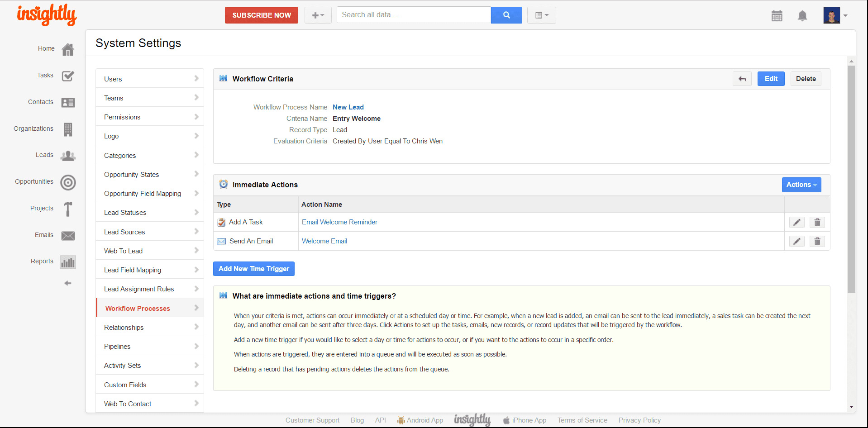Open Lead Assignment Rules settings
Image resolution: width=868 pixels, height=428 pixels.
pos(150,289)
